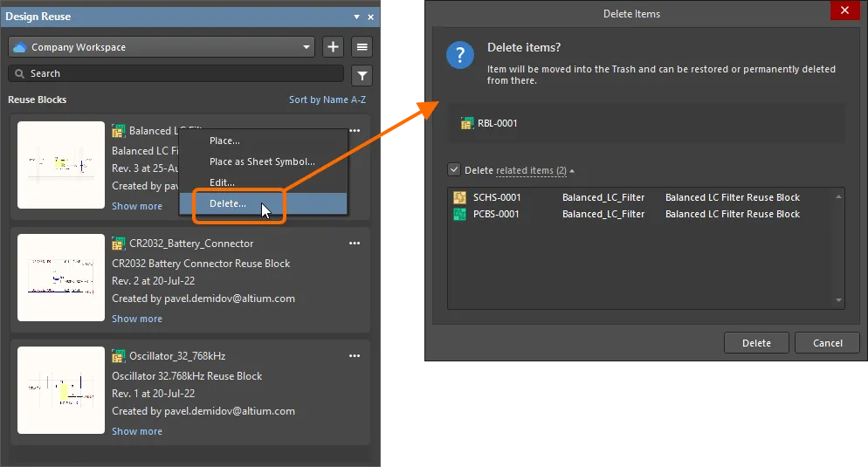Click the SCHS-0001 row text

point(497,197)
